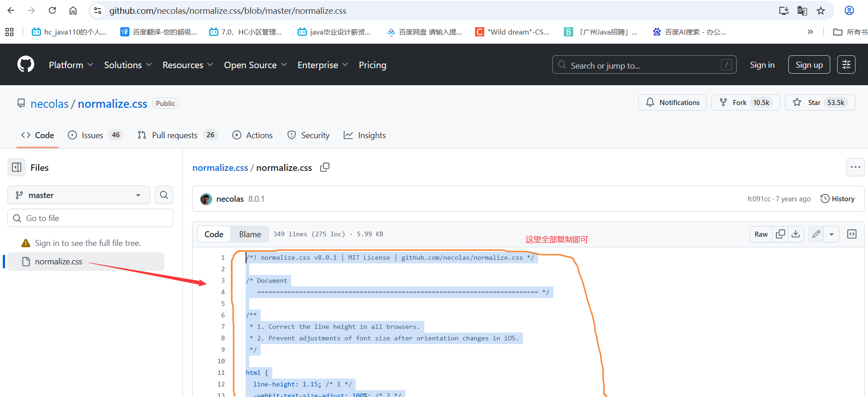Bookmark this page with the star icon

pyautogui.click(x=821, y=11)
